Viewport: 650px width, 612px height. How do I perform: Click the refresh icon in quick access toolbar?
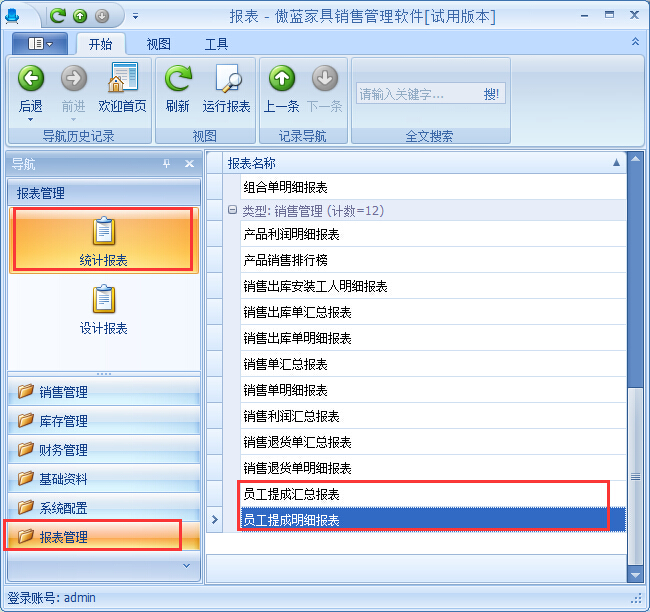(x=58, y=16)
